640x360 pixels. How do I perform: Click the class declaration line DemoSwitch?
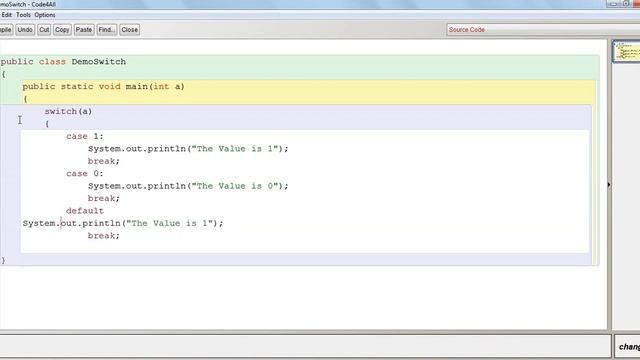click(x=63, y=62)
